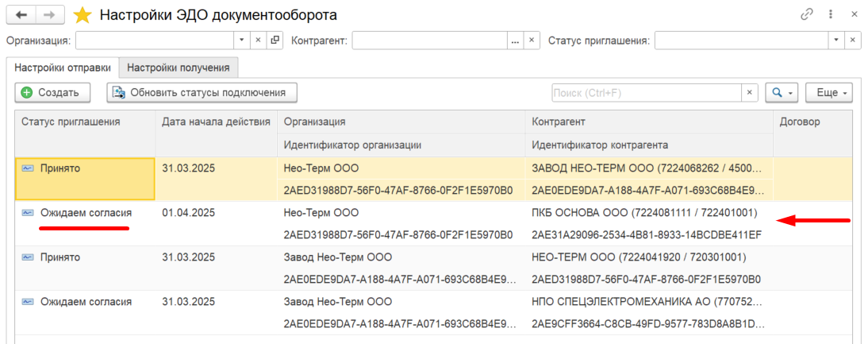The image size is (868, 344).
Task: Select Принято status for НЕО-ТЕРМ ООО контрагент
Action: click(60, 257)
